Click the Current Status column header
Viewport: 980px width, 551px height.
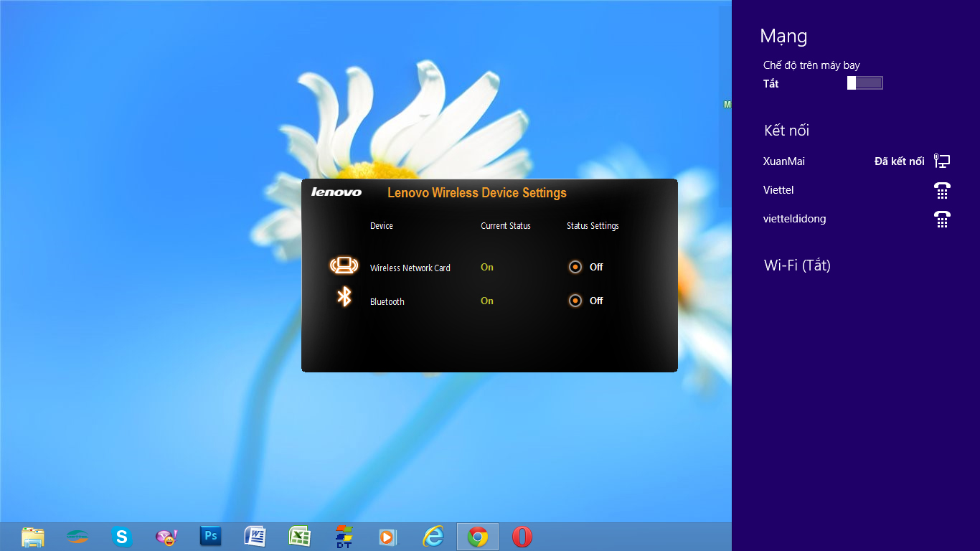click(506, 225)
